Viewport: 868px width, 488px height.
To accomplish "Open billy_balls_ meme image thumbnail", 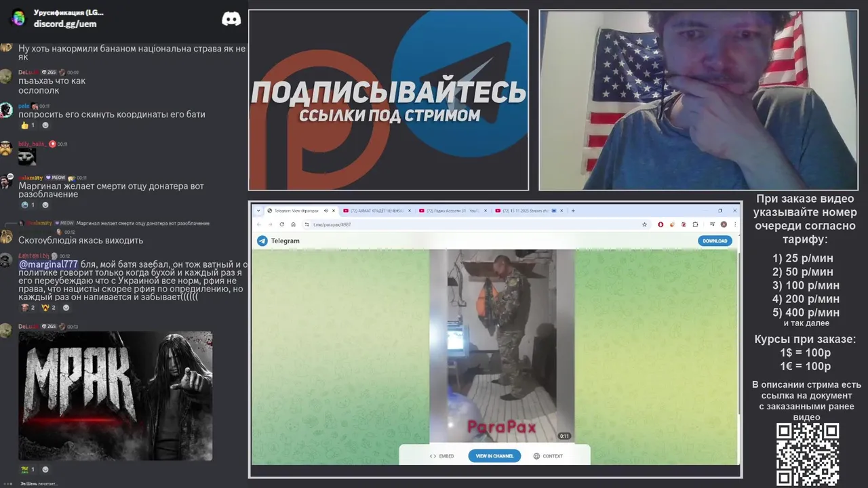I will click(x=27, y=157).
